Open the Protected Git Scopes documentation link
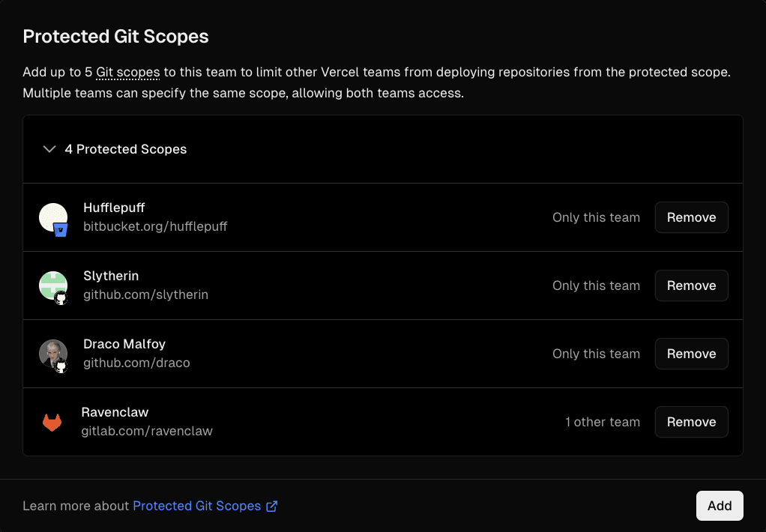 click(196, 506)
